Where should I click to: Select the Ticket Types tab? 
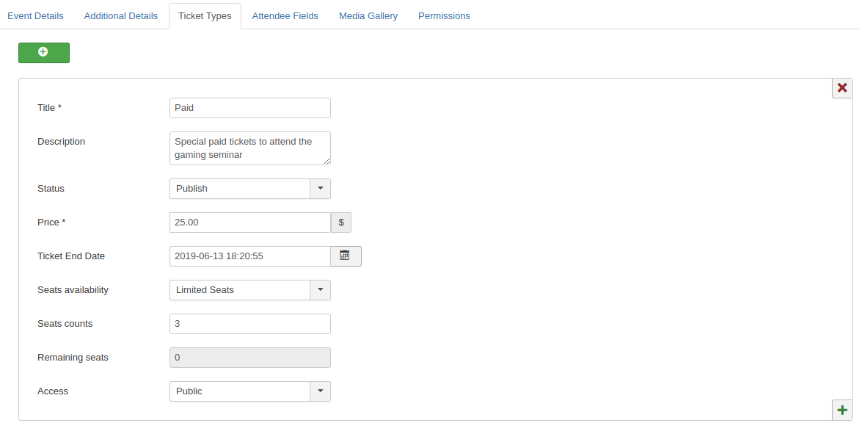[205, 16]
